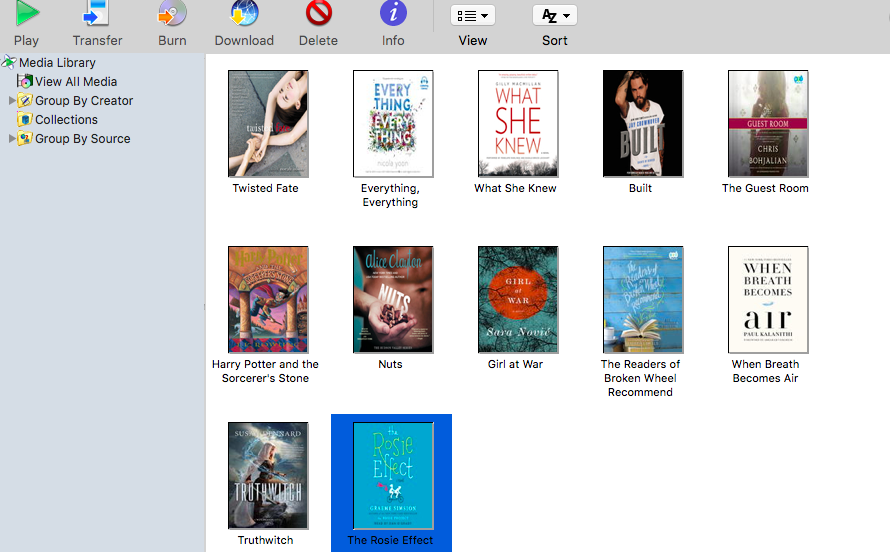Select the Nuts audiobook cover

coord(393,300)
